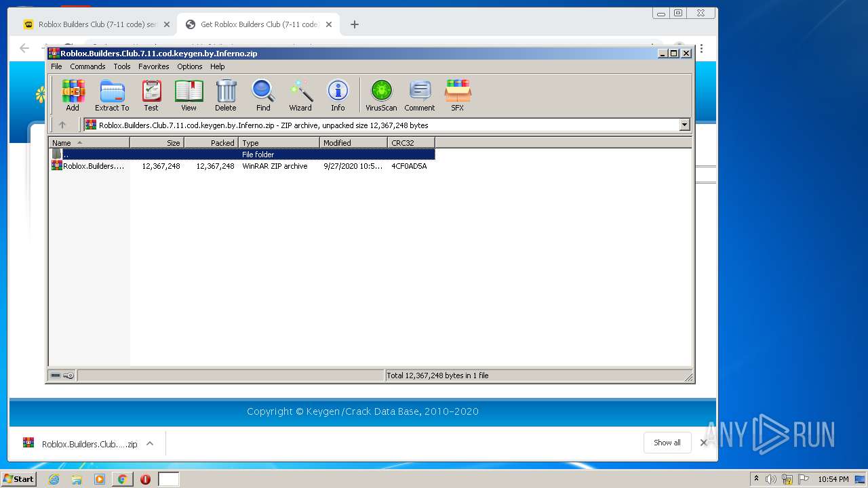868x488 pixels.
Task: Close the first Chrome tab
Action: [167, 24]
